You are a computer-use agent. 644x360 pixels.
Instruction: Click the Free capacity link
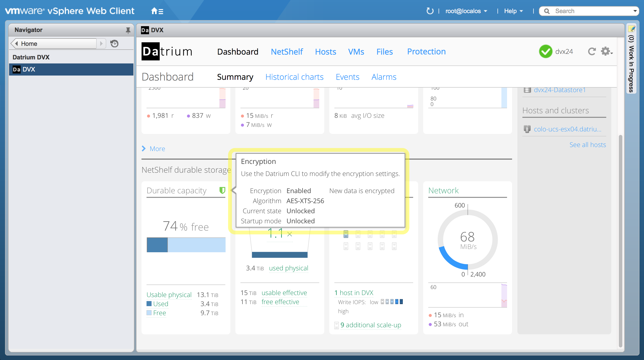click(x=159, y=313)
